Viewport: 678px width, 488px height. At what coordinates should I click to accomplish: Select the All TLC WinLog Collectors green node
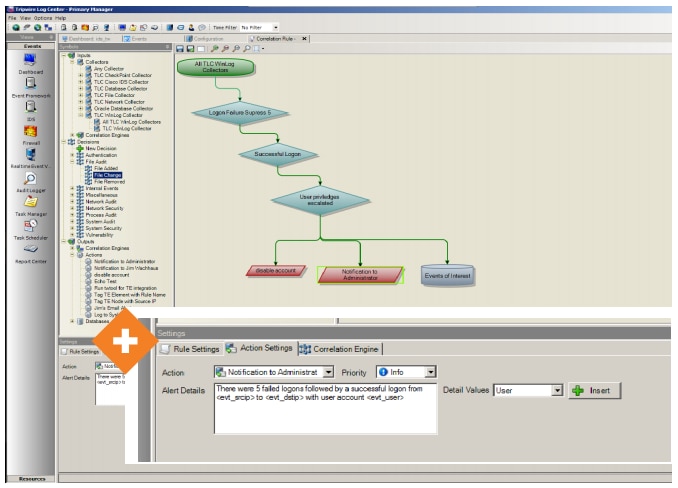[x=215, y=67]
